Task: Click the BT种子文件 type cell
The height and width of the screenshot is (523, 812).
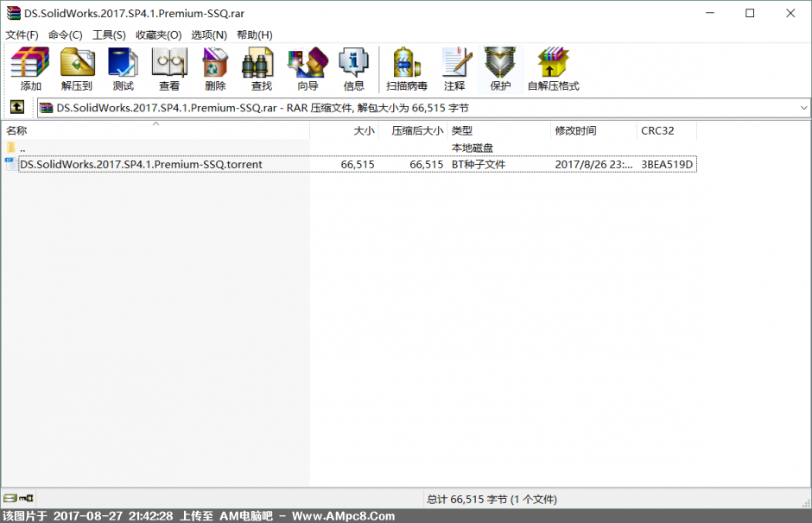Action: pyautogui.click(x=478, y=164)
